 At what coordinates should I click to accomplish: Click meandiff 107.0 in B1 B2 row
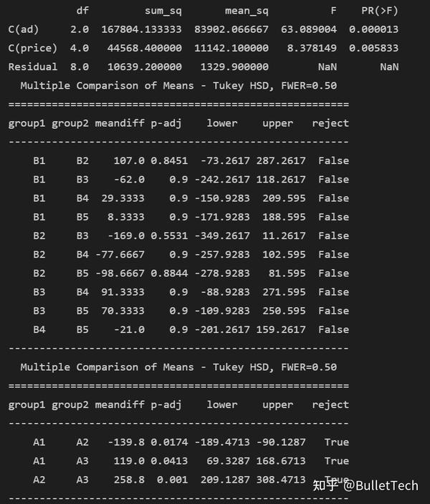[129, 160]
